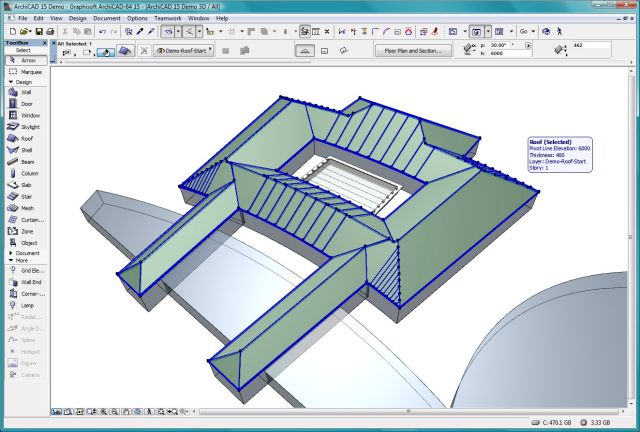
Task: Inject parameters with the syringe icon
Action: click(151, 31)
